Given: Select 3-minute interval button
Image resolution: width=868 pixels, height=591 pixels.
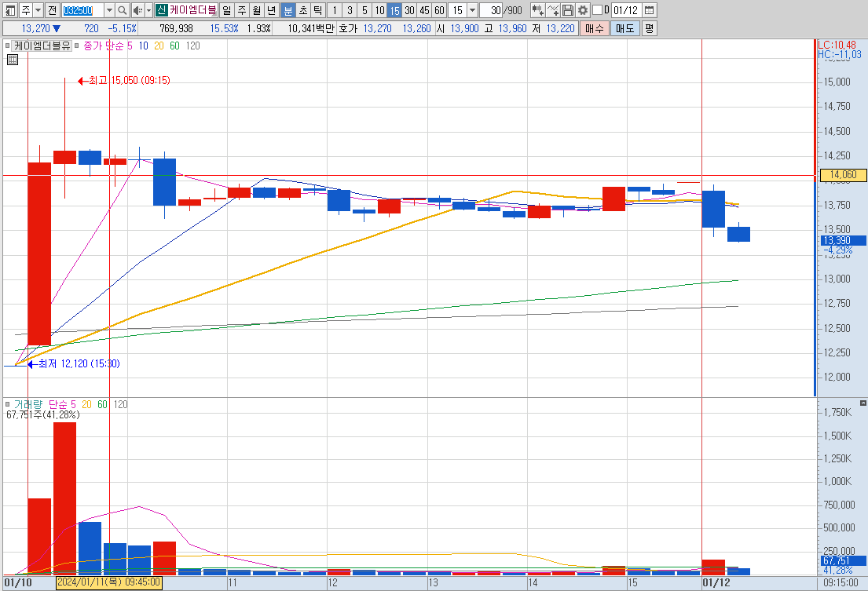Looking at the screenshot, I should coord(350,10).
